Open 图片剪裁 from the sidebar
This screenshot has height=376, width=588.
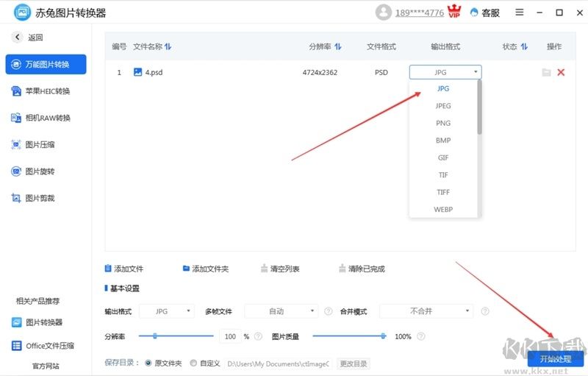click(33, 198)
